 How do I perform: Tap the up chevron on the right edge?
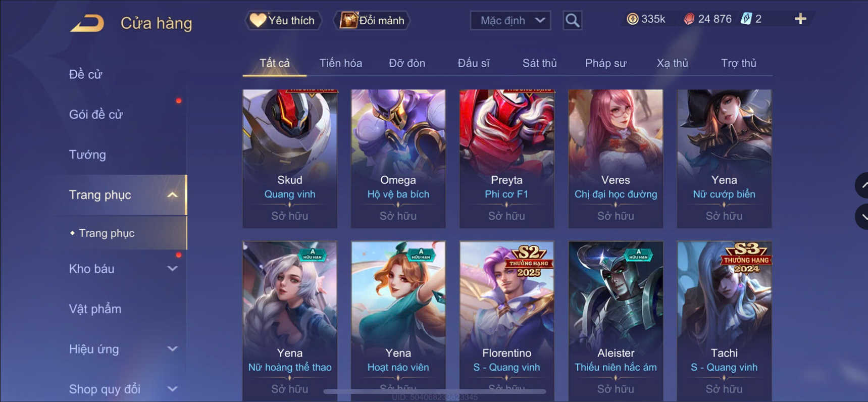click(862, 185)
